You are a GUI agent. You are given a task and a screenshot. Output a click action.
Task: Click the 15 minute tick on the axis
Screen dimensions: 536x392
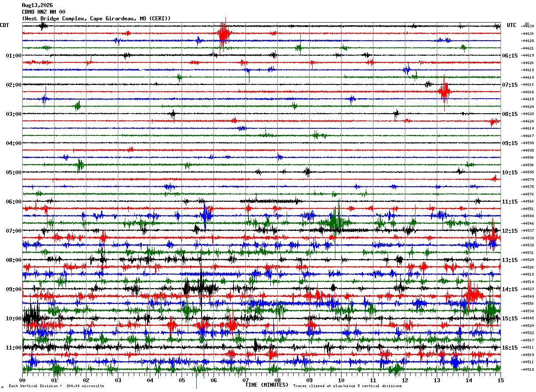point(501,380)
